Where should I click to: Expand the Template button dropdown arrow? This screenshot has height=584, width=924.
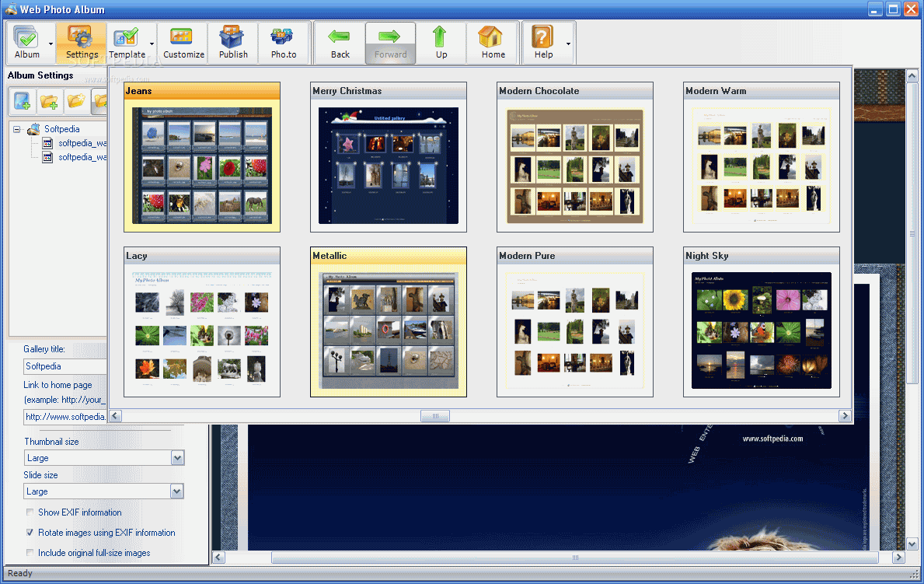(x=152, y=44)
